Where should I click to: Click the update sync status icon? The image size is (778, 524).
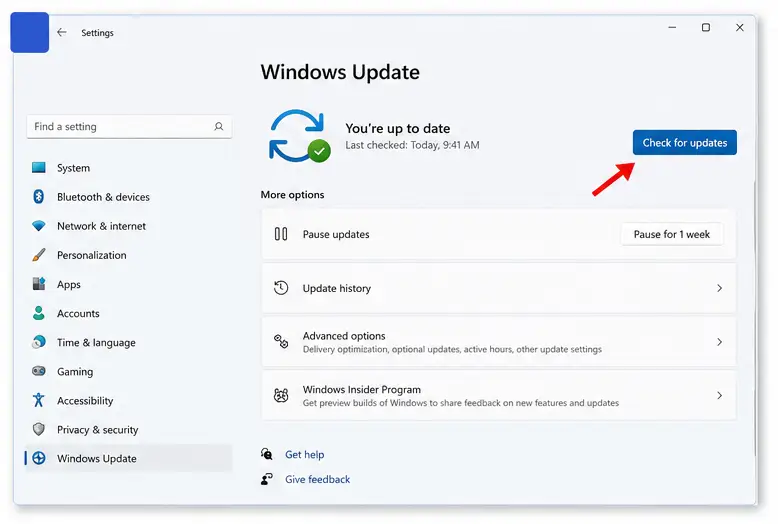pyautogui.click(x=299, y=136)
